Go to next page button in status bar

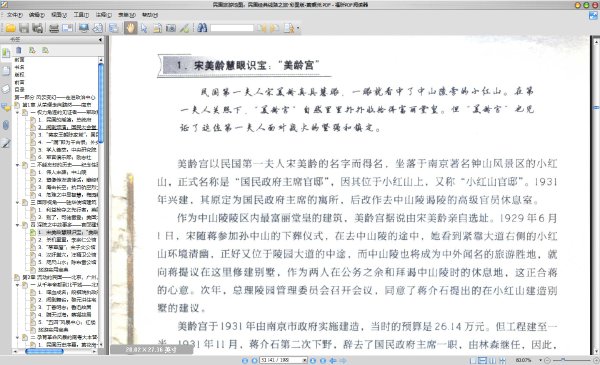313,360
